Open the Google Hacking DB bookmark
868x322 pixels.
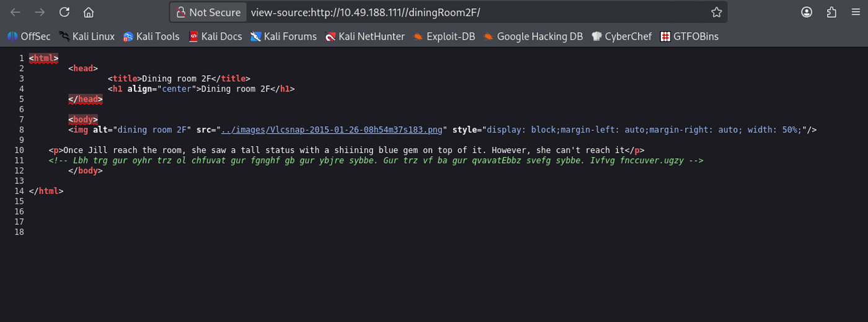[533, 37]
